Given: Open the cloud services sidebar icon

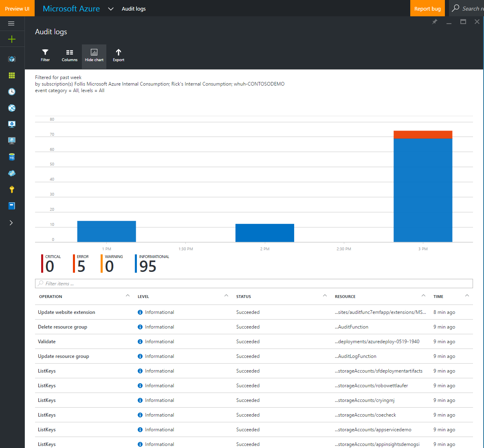Looking at the screenshot, I should coord(12,173).
